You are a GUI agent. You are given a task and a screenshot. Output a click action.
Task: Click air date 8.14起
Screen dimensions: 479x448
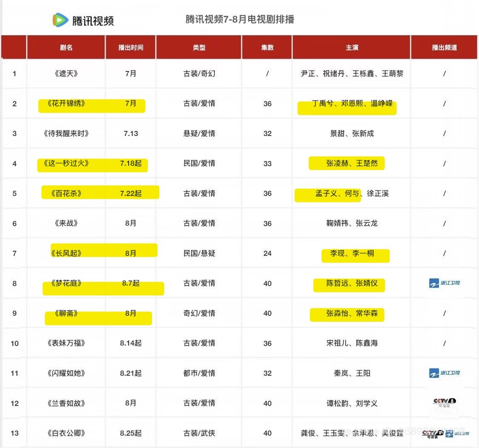[x=131, y=343]
